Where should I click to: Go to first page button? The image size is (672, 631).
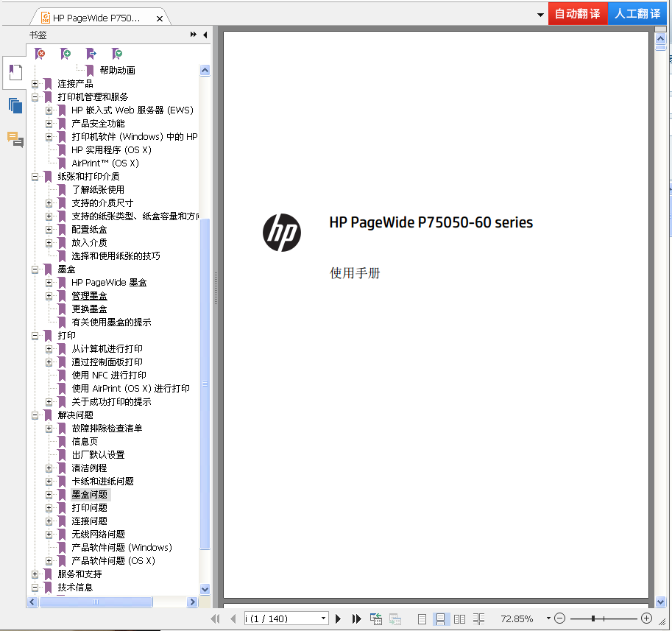(216, 618)
